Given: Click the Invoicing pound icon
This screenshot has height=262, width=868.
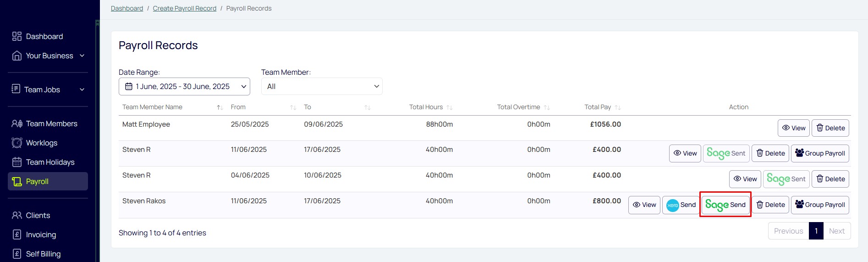Looking at the screenshot, I should 17,234.
